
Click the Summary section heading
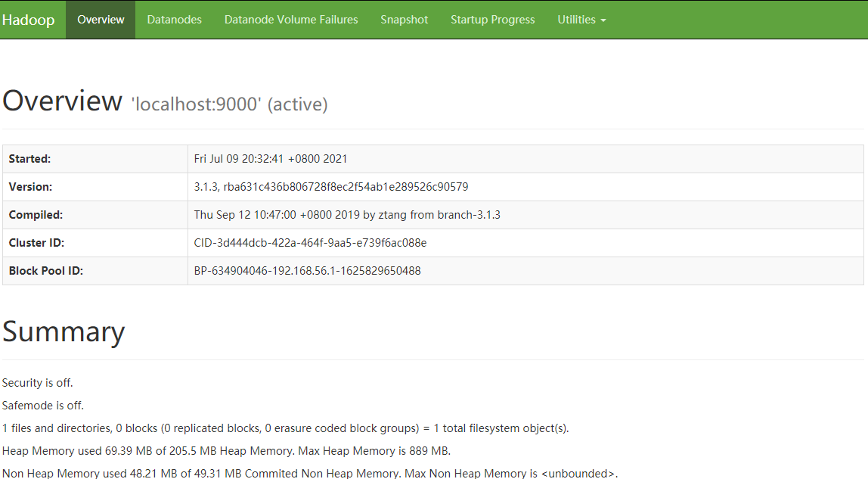[x=64, y=332]
